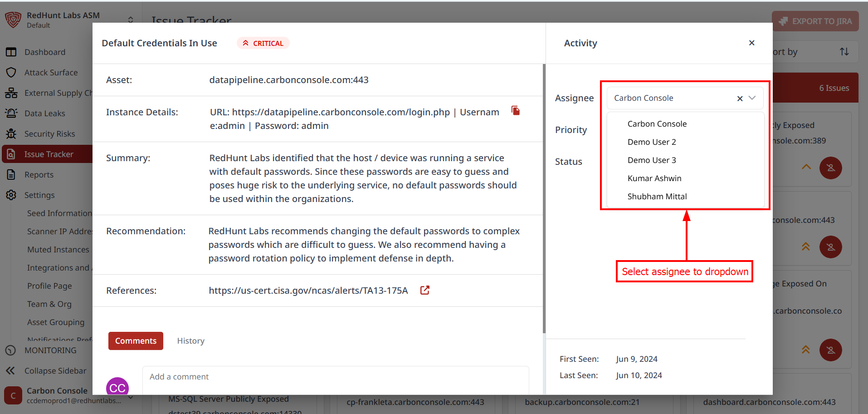The width and height of the screenshot is (868, 414).
Task: Open Dashboard from the sidebar
Action: 45,52
